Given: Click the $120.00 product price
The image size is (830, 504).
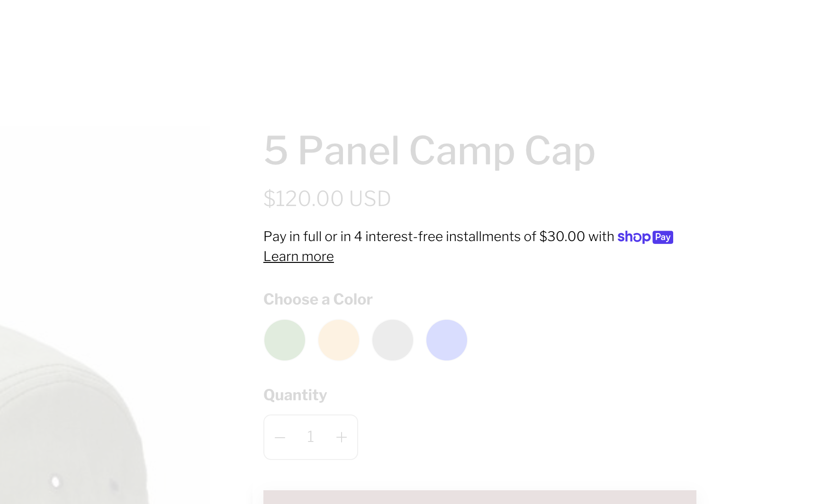Looking at the screenshot, I should click(304, 199).
